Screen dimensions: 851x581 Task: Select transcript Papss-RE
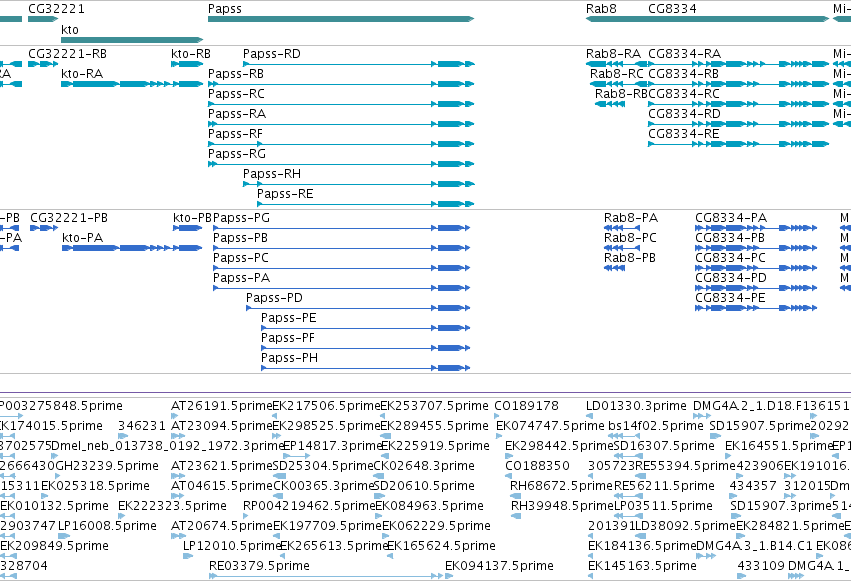(x=366, y=204)
